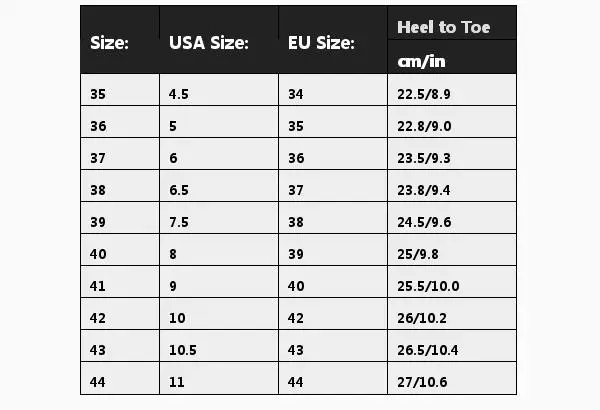Select USA size 7.5 cell
Screen dimensions: 600x410
point(179,222)
